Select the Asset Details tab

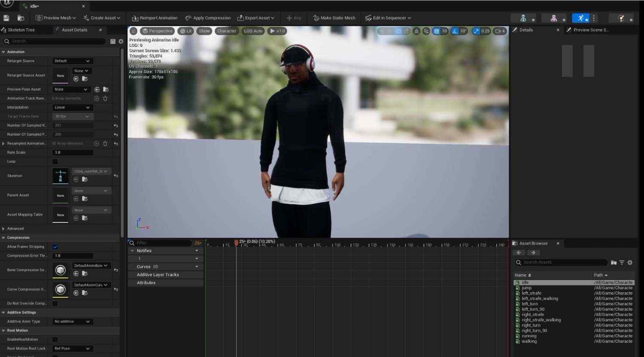[74, 30]
